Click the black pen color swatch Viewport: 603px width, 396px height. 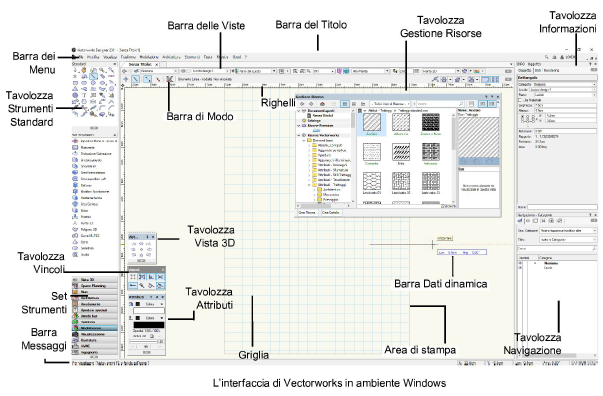click(138, 318)
